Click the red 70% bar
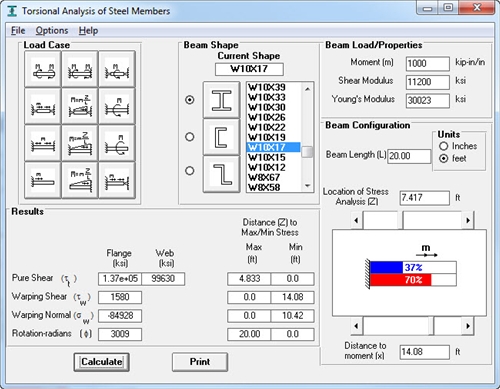The image size is (500, 389). [x=401, y=280]
